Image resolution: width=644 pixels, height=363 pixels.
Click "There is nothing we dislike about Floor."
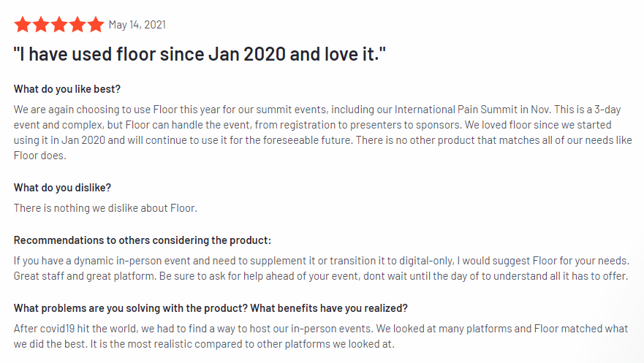(x=105, y=207)
